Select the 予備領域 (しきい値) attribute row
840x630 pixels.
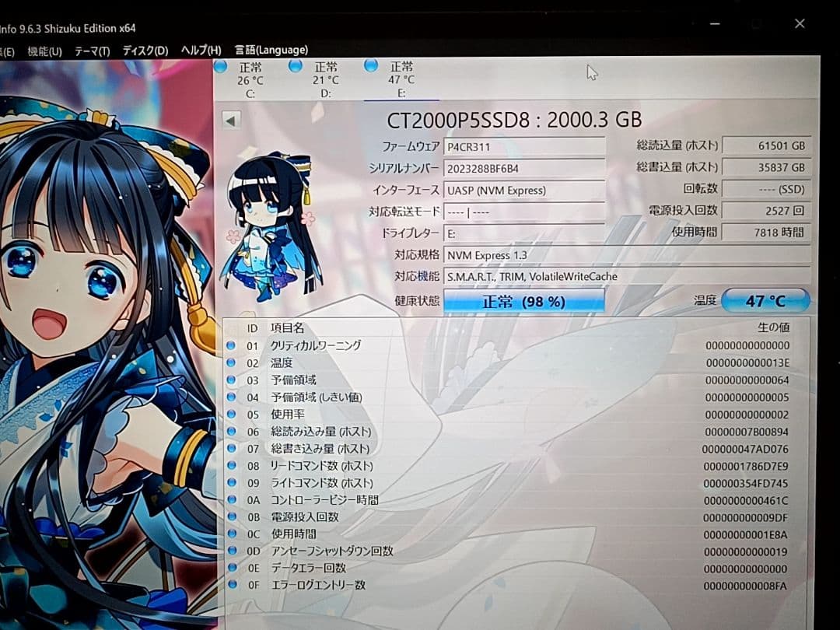click(516, 397)
